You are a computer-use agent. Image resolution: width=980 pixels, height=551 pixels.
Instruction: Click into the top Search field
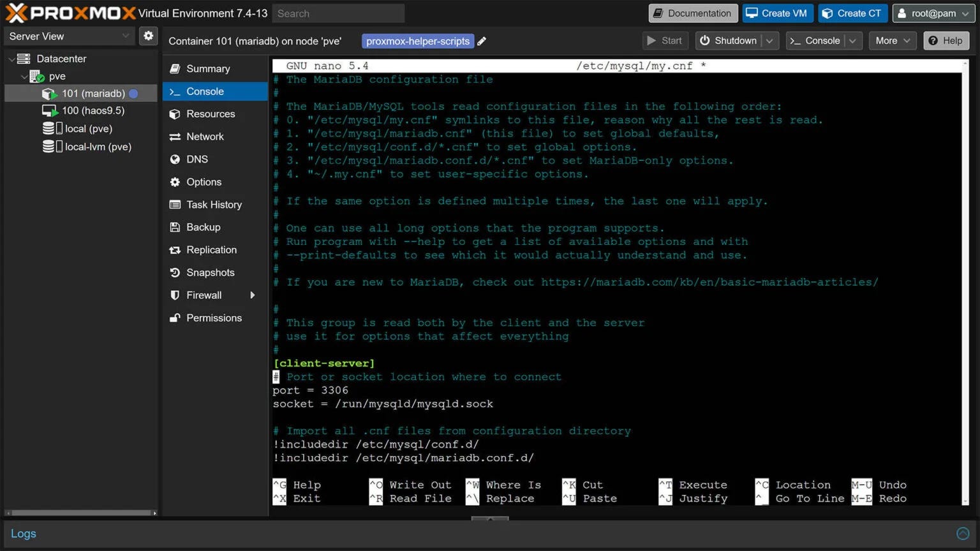(x=338, y=13)
